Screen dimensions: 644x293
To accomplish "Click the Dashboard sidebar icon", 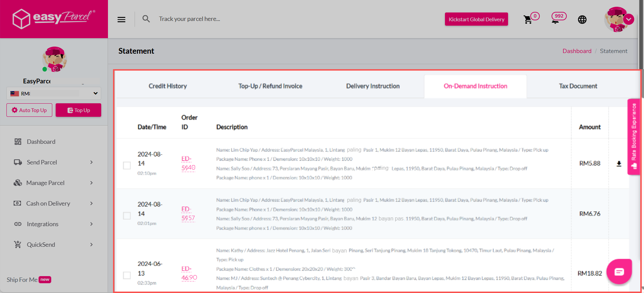I will [x=18, y=142].
